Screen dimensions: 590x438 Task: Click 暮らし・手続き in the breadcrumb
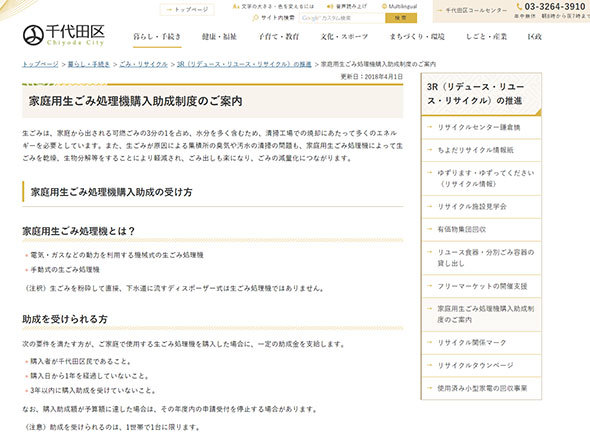pos(89,64)
